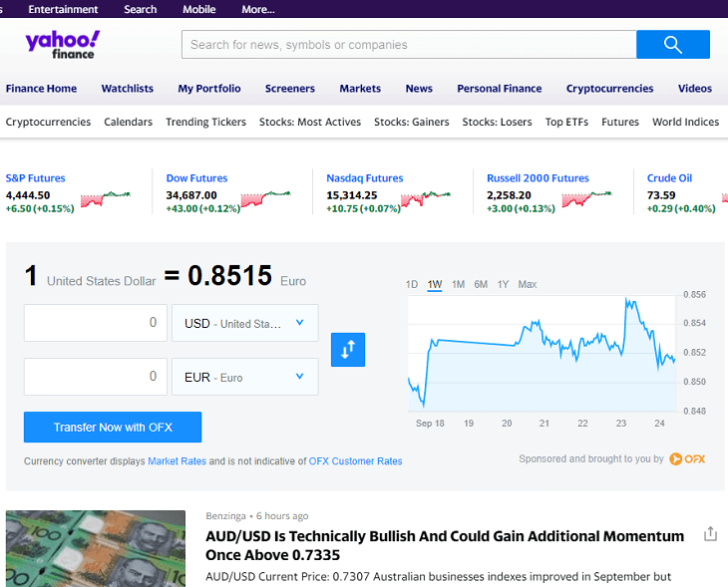The height and width of the screenshot is (587, 728).
Task: Open the News section
Action: point(419,88)
